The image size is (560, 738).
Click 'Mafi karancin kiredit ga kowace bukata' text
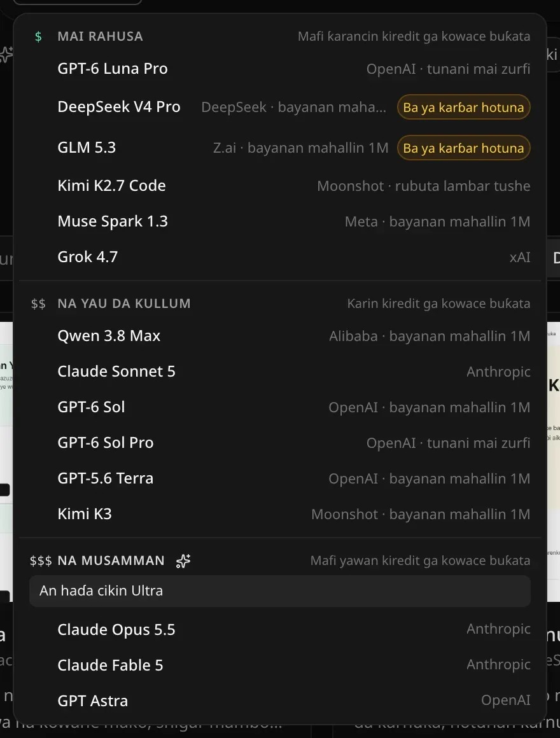(x=414, y=37)
